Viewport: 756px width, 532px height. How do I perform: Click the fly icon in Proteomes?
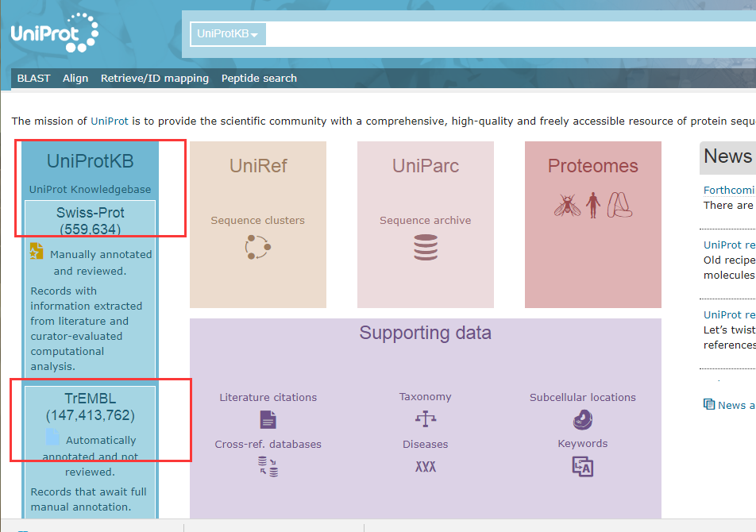coord(568,206)
